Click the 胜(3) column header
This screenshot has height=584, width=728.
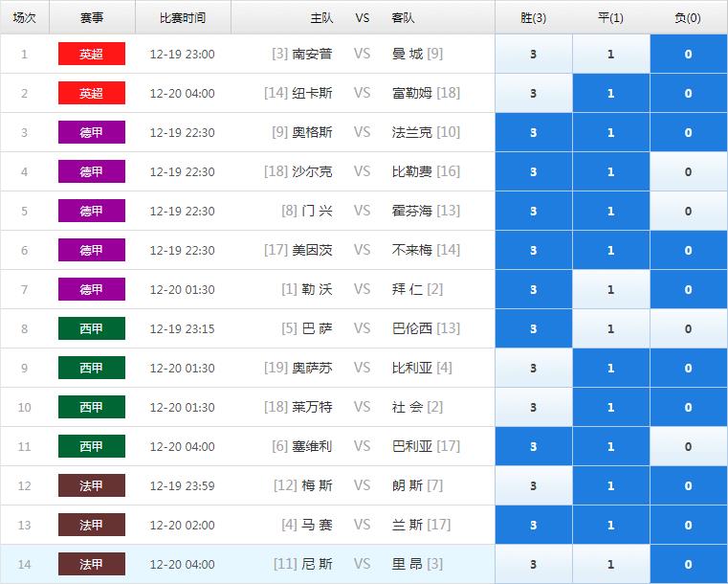click(534, 17)
